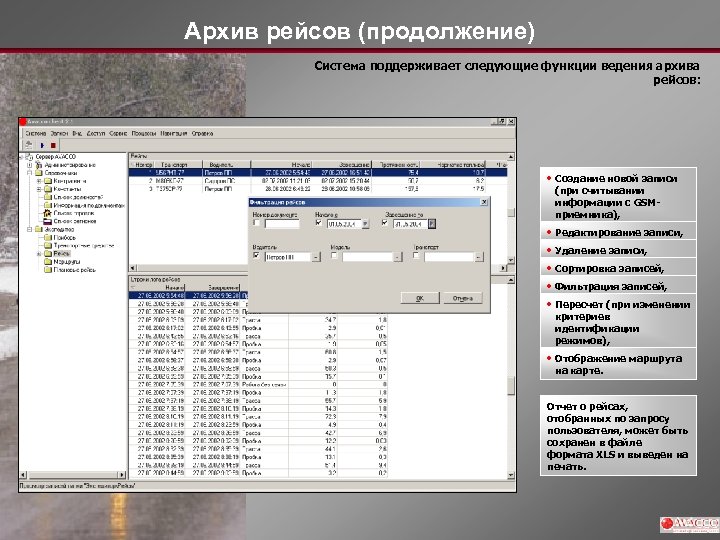The height and width of the screenshot is (540, 720).
Task: Enable the Модель filter checkbox
Action: (x=334, y=255)
